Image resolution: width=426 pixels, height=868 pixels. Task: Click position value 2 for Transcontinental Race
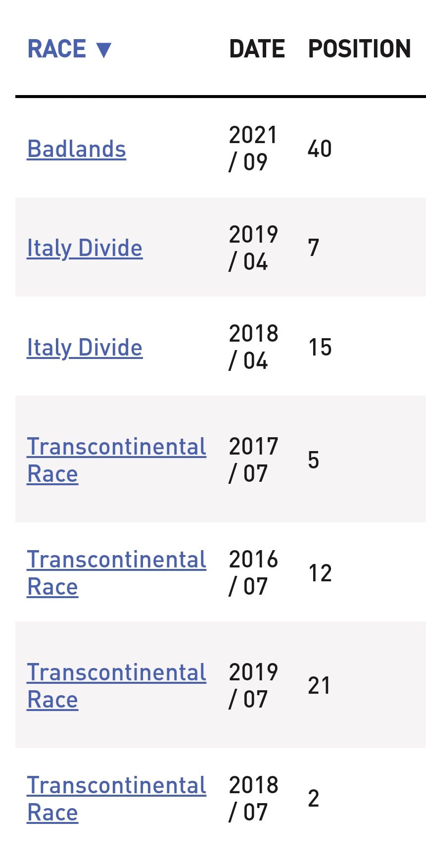(314, 799)
